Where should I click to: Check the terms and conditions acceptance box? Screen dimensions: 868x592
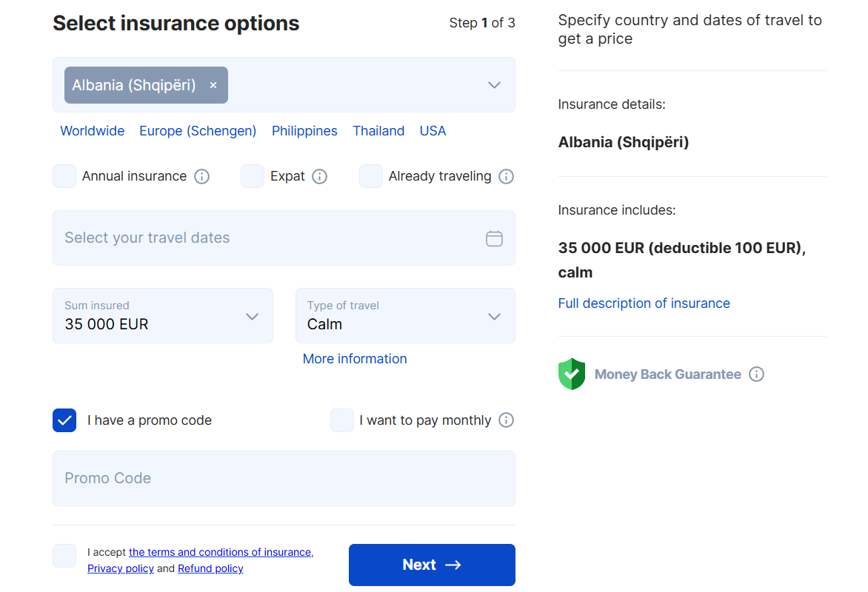click(64, 556)
